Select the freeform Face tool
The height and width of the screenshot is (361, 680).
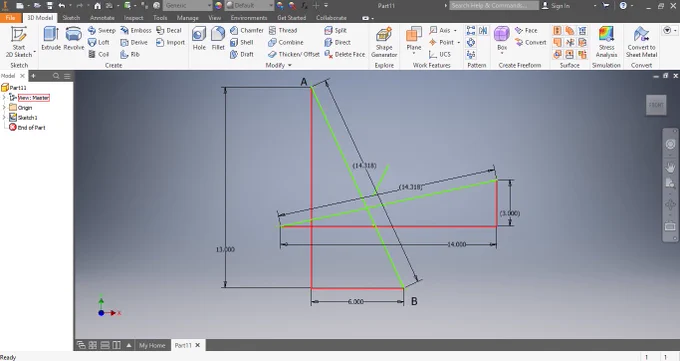(526, 30)
